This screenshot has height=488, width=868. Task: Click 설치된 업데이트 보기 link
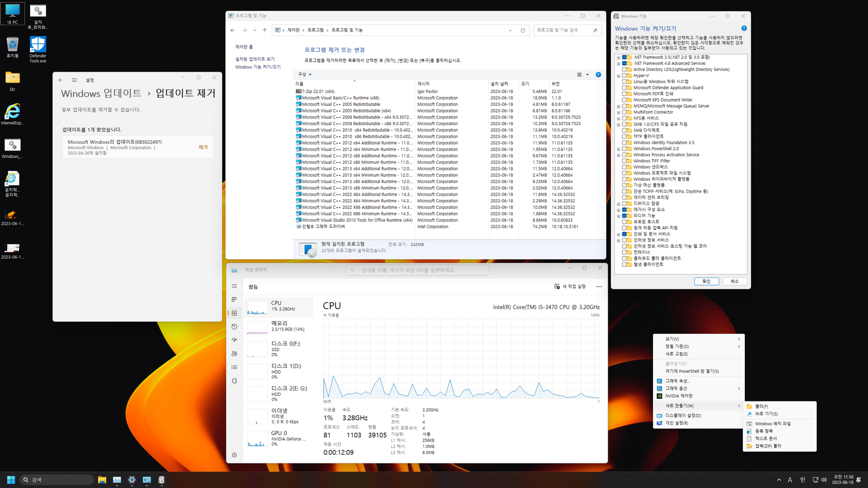[x=255, y=59]
